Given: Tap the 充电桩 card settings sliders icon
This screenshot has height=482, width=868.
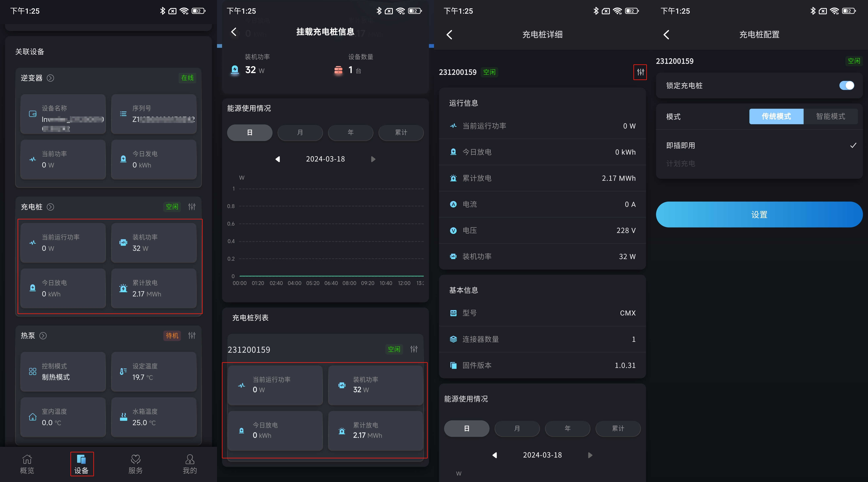Looking at the screenshot, I should pos(192,206).
